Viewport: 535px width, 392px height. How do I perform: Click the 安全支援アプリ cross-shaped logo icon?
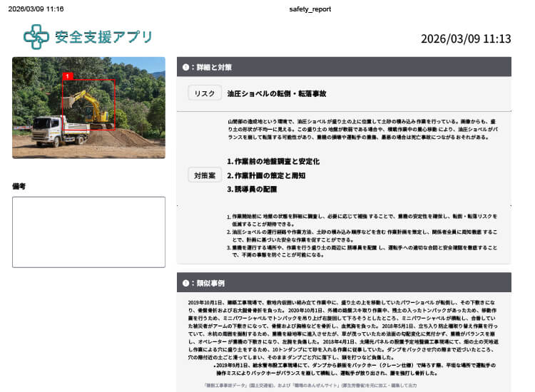[x=36, y=37]
